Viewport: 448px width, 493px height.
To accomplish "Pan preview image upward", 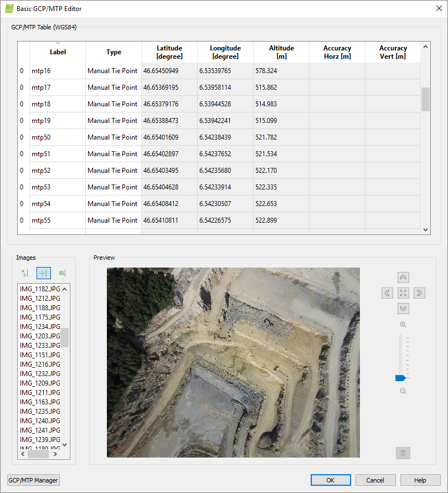I will point(403,278).
